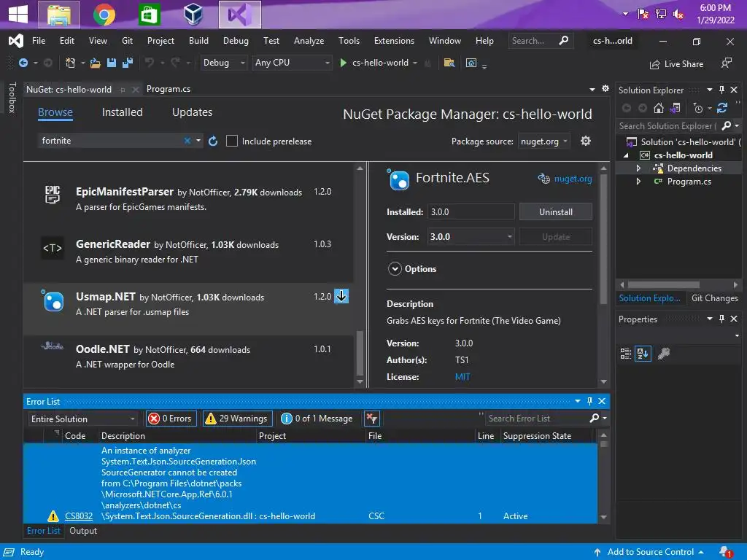The height and width of the screenshot is (560, 747).
Task: Start debugging cs-hello-world with the green play arrow
Action: point(343,63)
